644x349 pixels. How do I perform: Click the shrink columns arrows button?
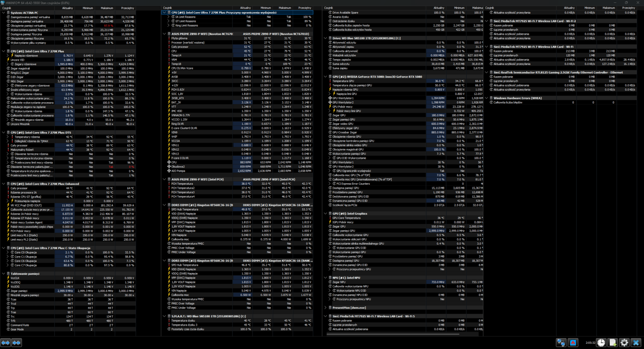(17, 343)
